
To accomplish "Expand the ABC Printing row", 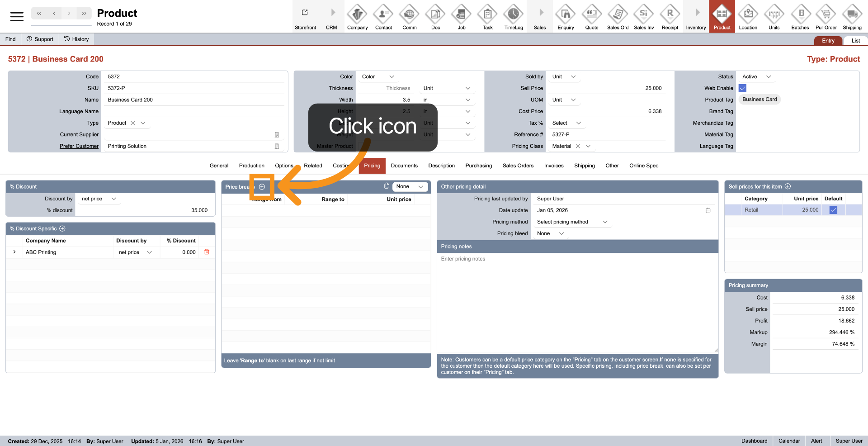I will click(14, 252).
